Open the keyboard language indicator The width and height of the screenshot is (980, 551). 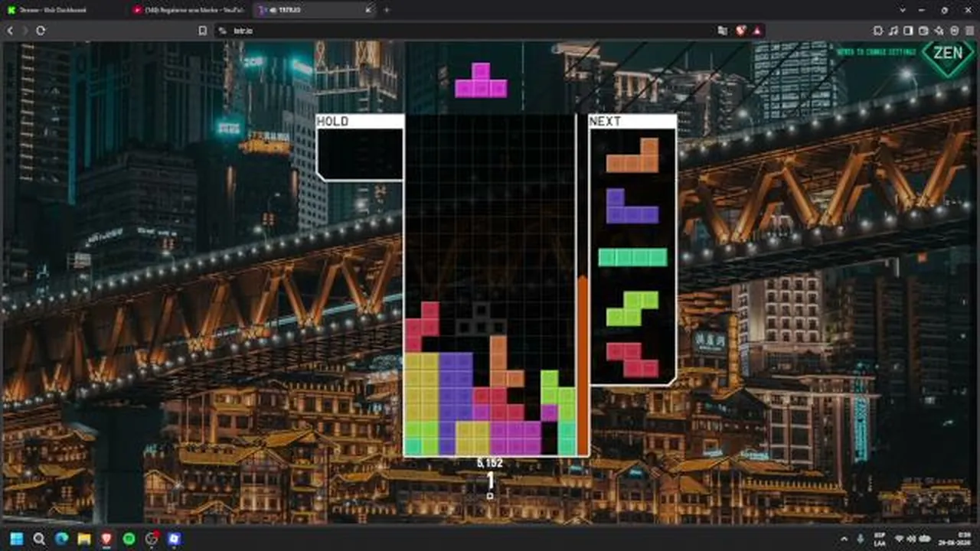880,539
